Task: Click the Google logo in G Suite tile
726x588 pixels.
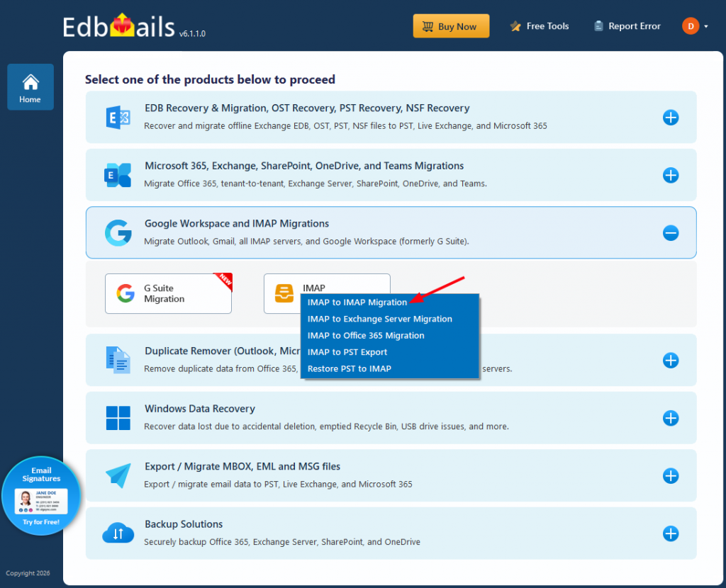Action: click(x=125, y=293)
